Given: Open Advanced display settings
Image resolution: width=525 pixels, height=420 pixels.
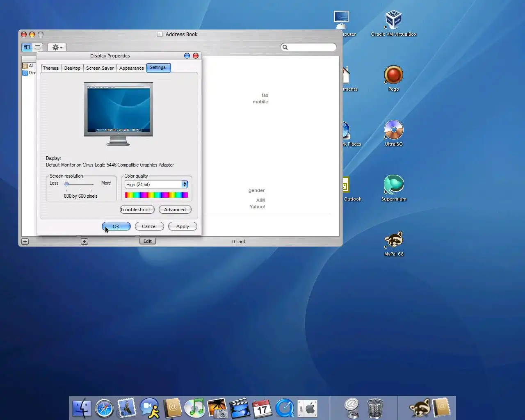Looking at the screenshot, I should coord(175,210).
